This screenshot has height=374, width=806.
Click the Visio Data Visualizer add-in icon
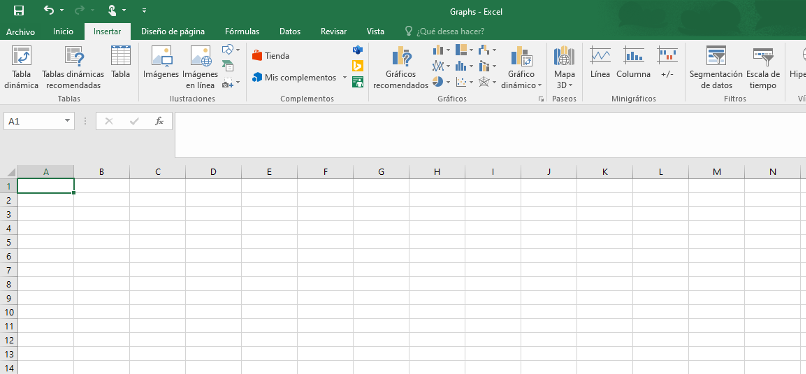click(358, 50)
